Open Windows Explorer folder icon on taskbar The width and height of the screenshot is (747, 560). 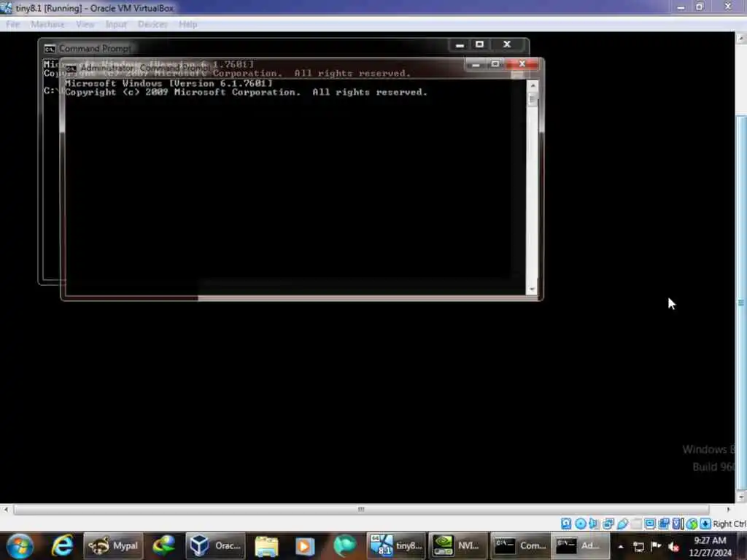point(266,545)
